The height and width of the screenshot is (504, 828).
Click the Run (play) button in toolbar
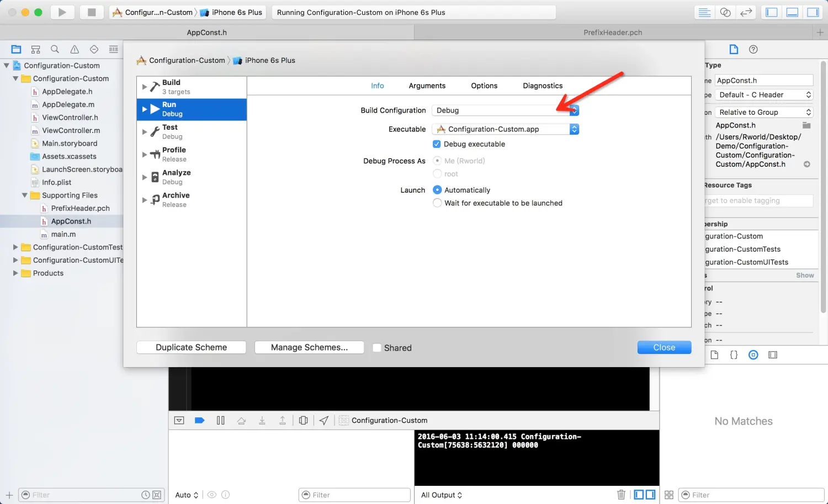(x=62, y=12)
